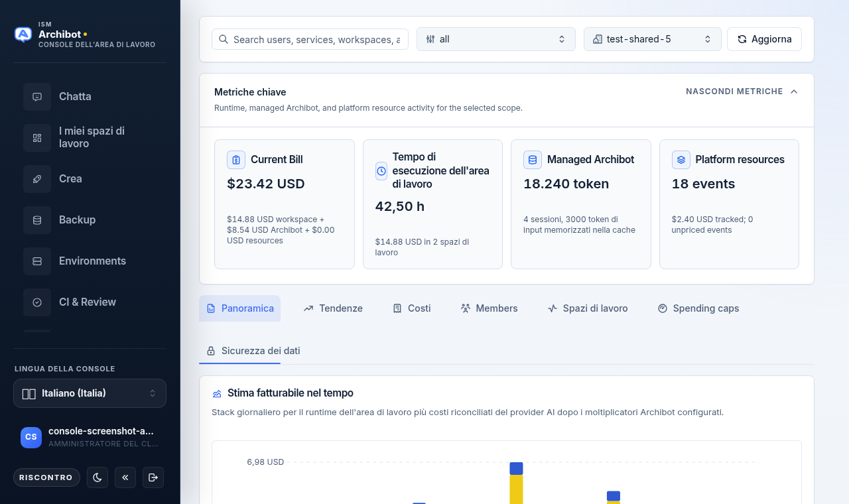Click the Metriche chiave heading
The width and height of the screenshot is (849, 504).
pos(250,92)
